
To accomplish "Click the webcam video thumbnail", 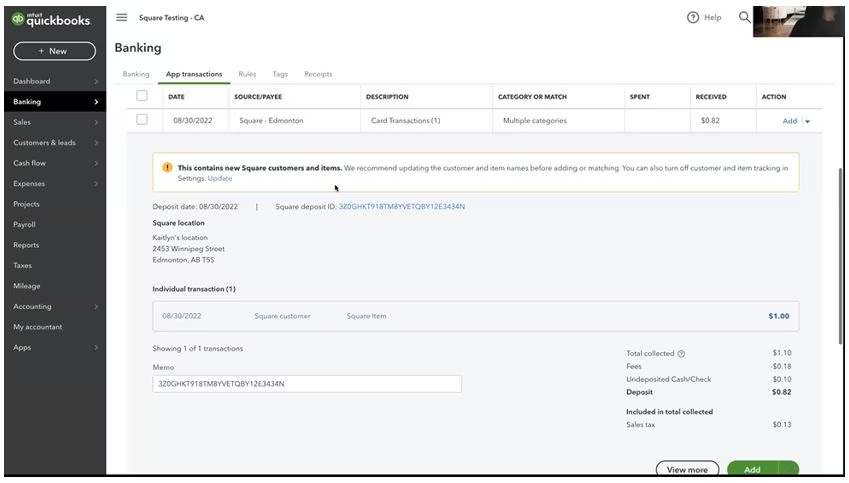I will [x=798, y=21].
